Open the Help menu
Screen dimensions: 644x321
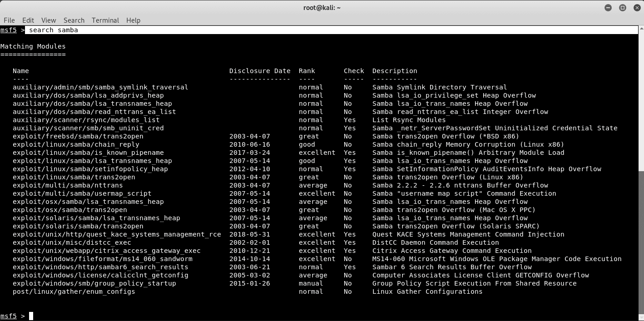(x=133, y=20)
